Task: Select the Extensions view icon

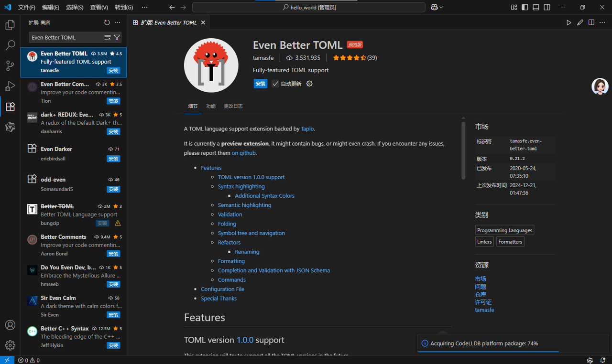Action: coord(10,107)
